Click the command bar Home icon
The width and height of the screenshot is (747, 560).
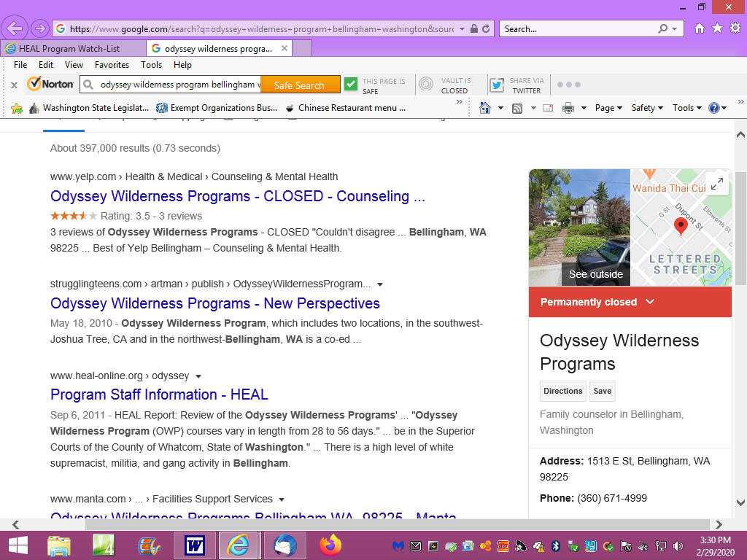coord(485,108)
